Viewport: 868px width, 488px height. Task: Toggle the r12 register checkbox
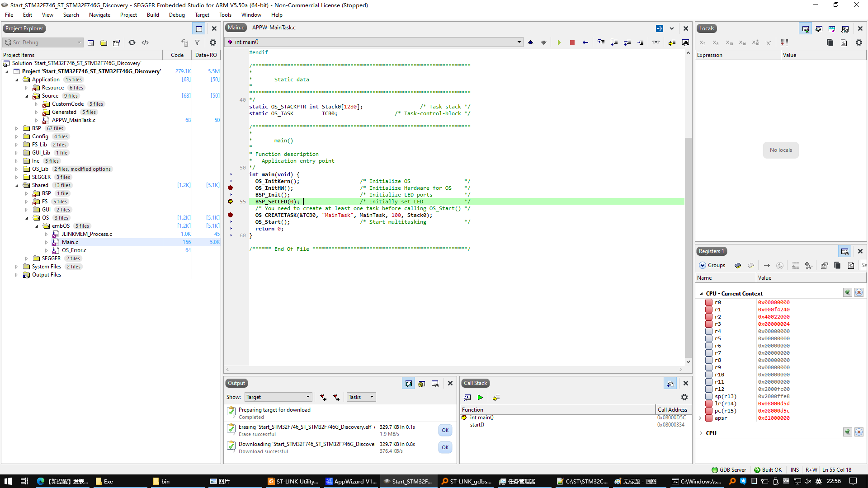[x=709, y=389]
